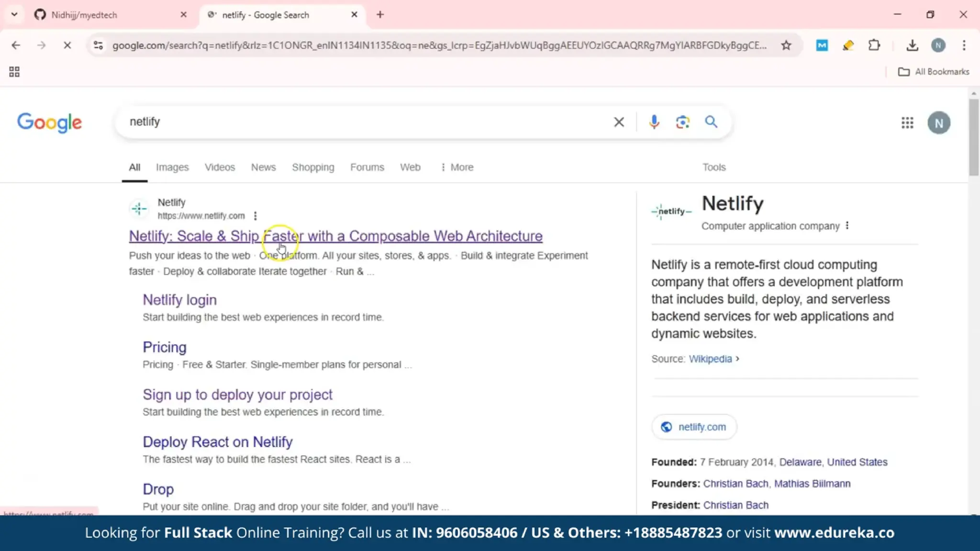Close the Nidhijj/myedtech tab
The height and width of the screenshot is (551, 980).
click(x=183, y=15)
